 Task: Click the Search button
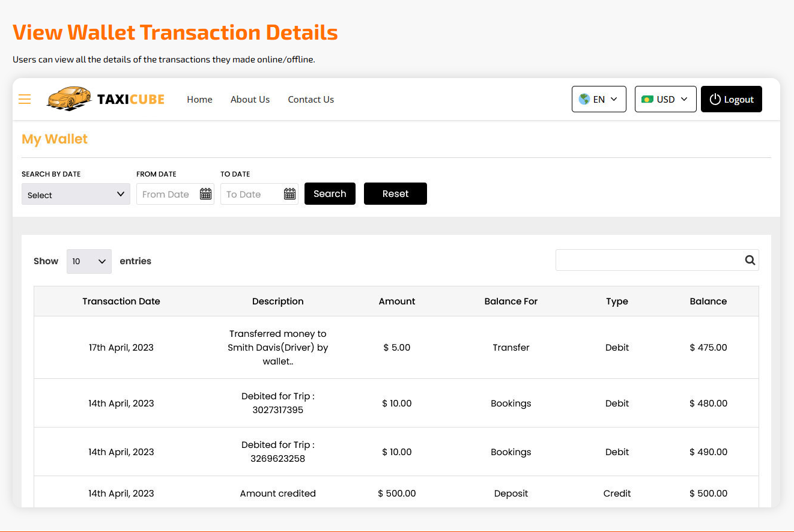[x=330, y=193]
